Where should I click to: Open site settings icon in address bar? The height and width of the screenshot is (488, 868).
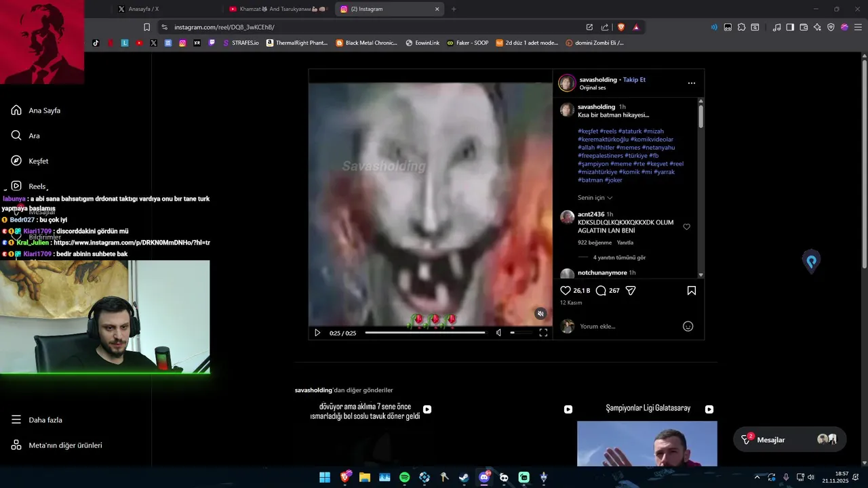[164, 27]
